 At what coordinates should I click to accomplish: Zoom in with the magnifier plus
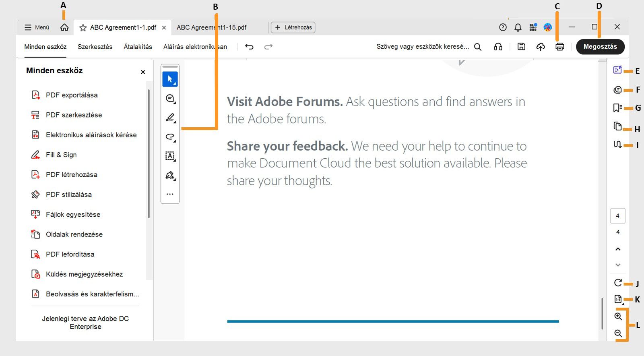pos(618,317)
